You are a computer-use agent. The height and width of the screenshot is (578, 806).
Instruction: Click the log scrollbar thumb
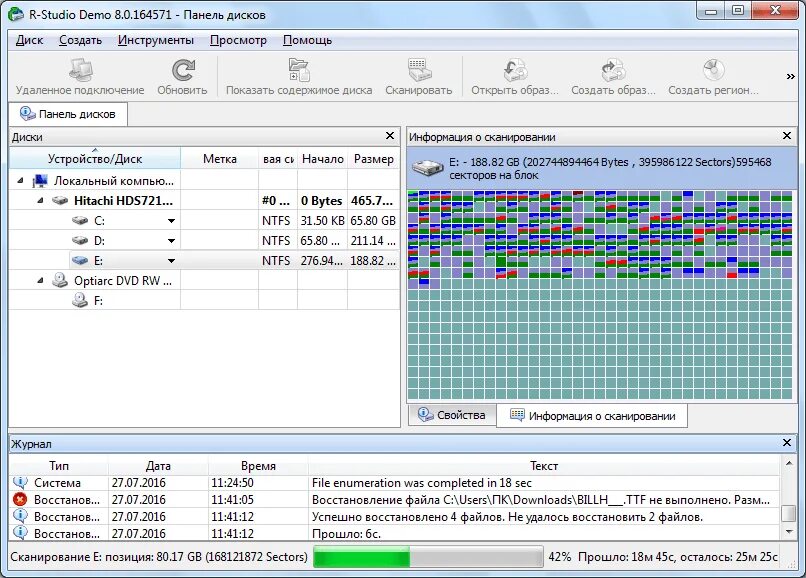[788, 513]
